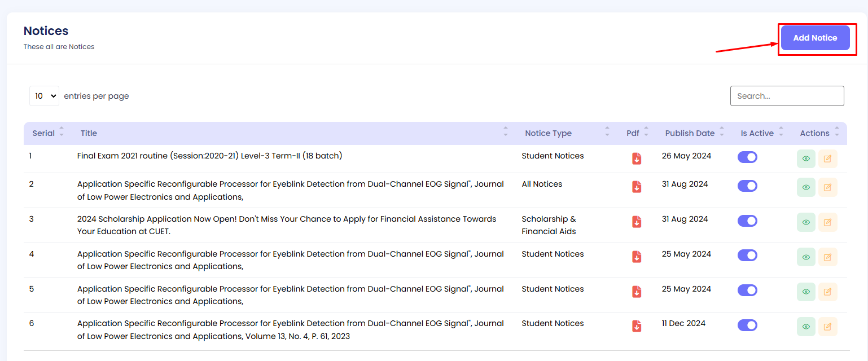Open edit for notice serial 5
The image size is (868, 361).
point(827,292)
